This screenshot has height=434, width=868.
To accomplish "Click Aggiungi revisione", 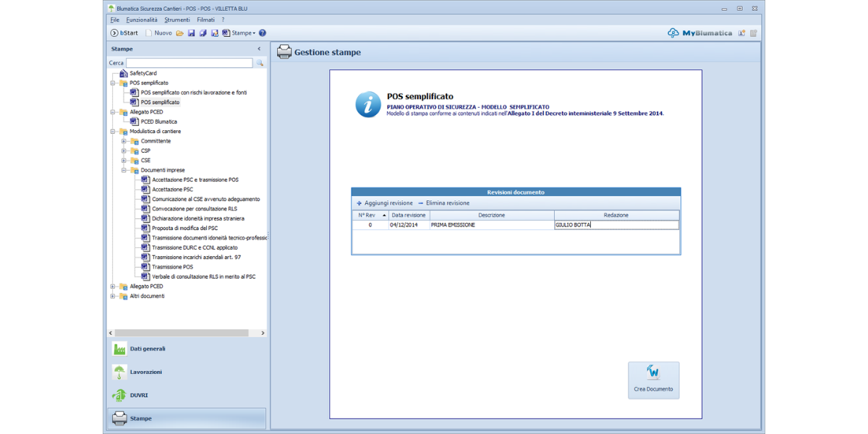I will 384,203.
